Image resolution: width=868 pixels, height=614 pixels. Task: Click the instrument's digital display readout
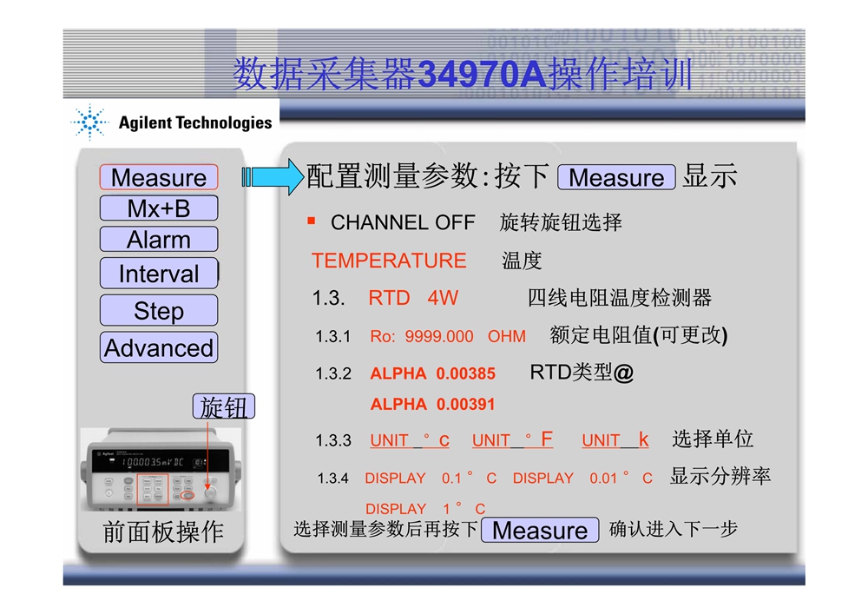(152, 461)
